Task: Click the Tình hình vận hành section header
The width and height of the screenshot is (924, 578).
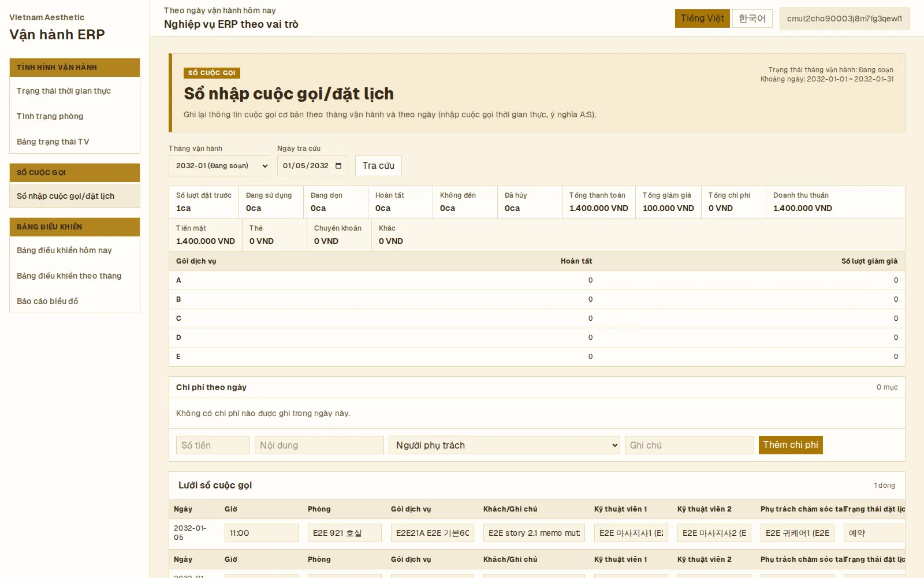Action: [74, 68]
